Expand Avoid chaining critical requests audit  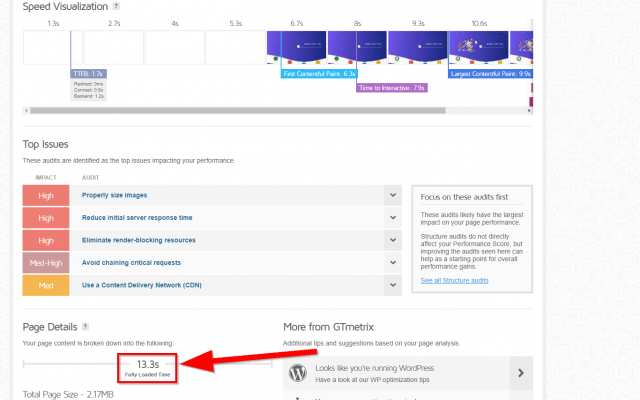point(393,262)
